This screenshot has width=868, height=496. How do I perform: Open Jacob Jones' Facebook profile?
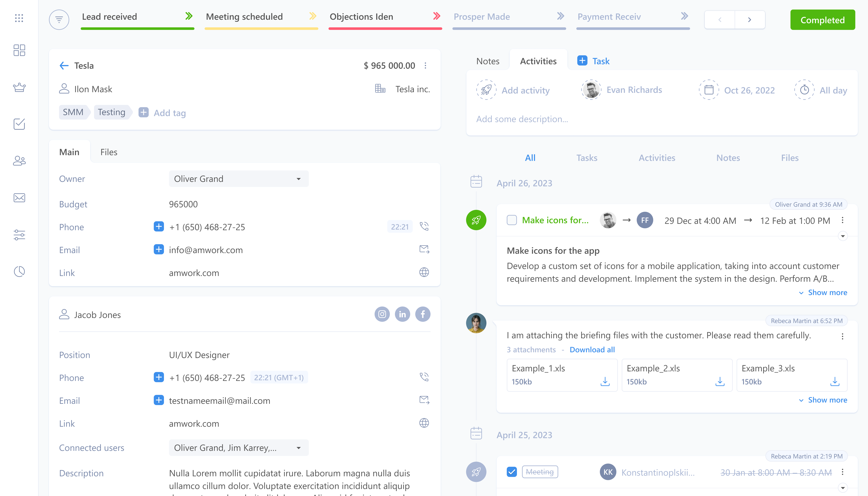(423, 314)
